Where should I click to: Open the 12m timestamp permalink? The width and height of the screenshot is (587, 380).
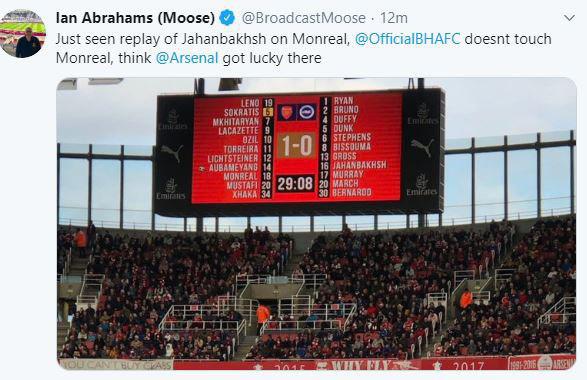coord(394,18)
